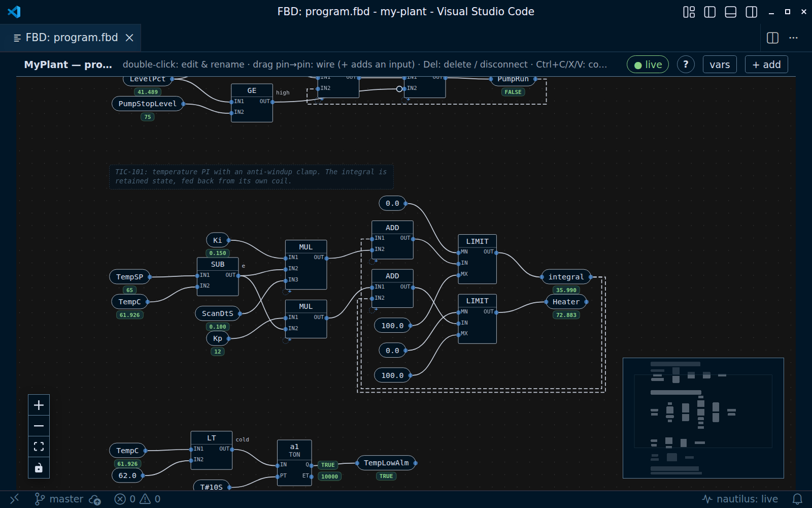The height and width of the screenshot is (508, 812).
Task: Click the MyPlant — pro... title
Action: [x=68, y=65]
